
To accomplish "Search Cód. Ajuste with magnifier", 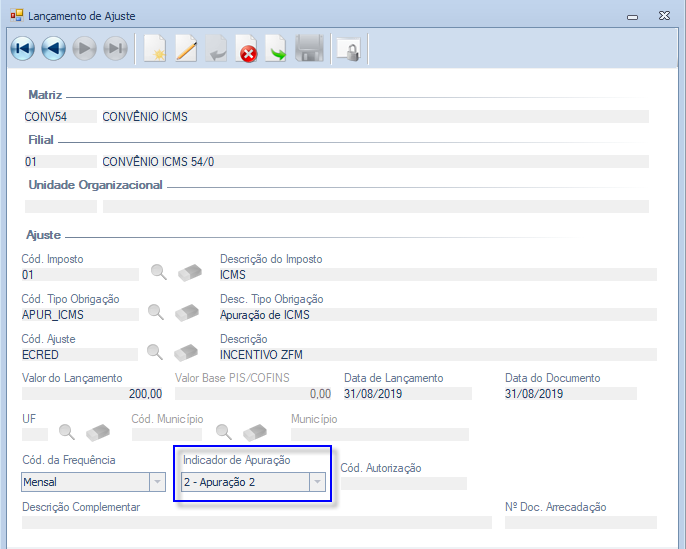I will coord(154,352).
